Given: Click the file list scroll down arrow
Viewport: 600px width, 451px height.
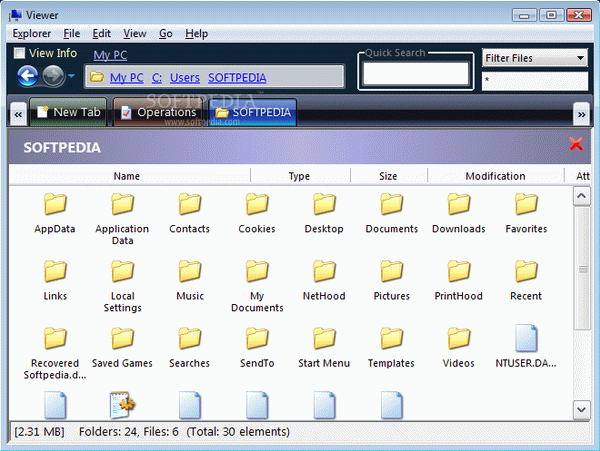Looking at the screenshot, I should 581,410.
